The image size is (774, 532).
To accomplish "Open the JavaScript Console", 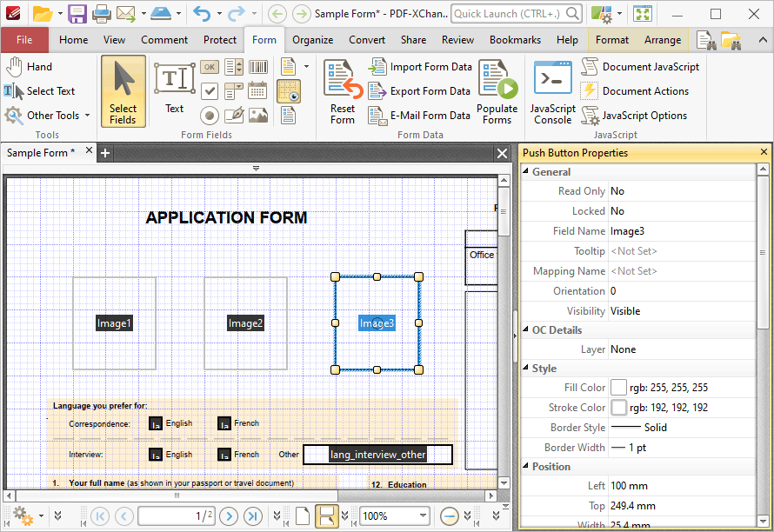I will coord(553,92).
